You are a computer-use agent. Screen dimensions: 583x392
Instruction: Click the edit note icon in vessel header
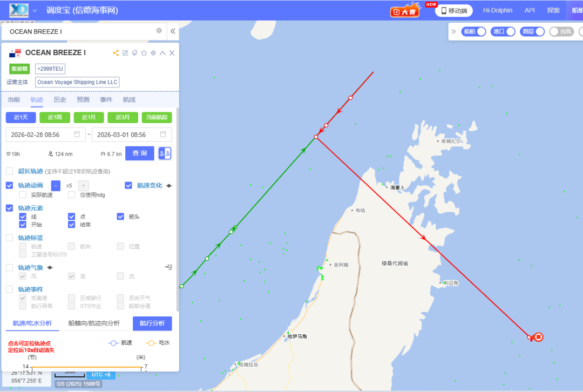tap(125, 53)
